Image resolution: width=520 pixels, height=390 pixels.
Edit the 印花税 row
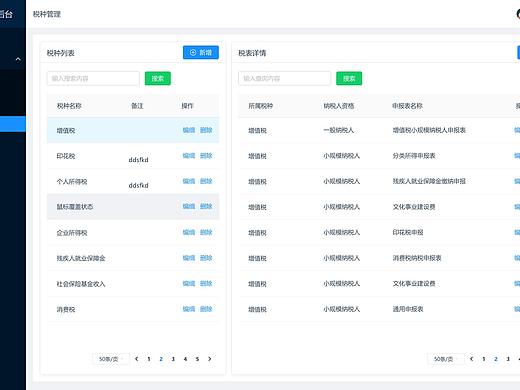click(x=189, y=156)
